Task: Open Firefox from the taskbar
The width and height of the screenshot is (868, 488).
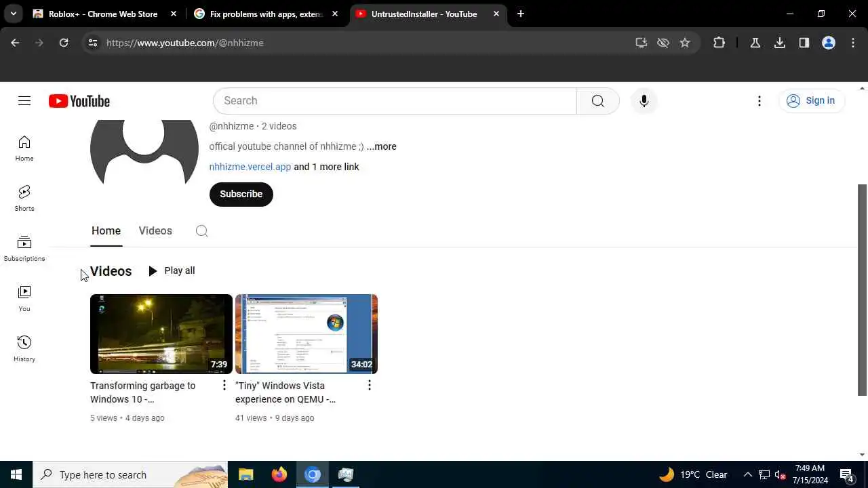Action: click(x=279, y=474)
